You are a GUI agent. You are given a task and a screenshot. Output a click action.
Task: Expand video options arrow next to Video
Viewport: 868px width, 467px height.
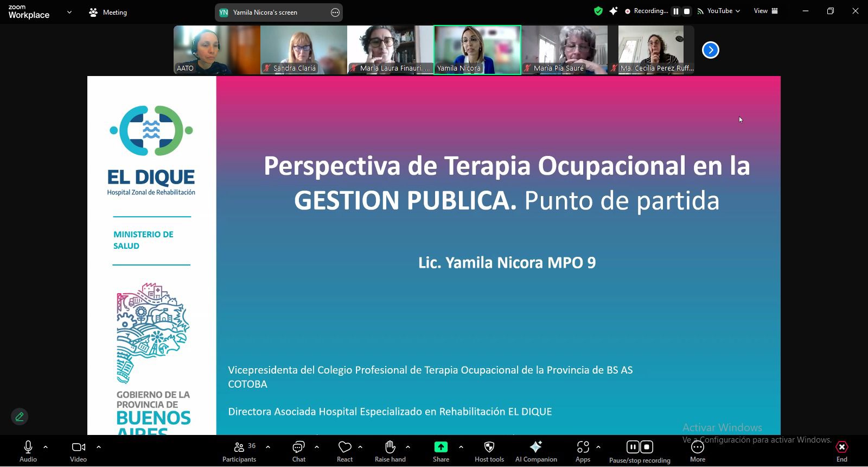click(x=99, y=447)
